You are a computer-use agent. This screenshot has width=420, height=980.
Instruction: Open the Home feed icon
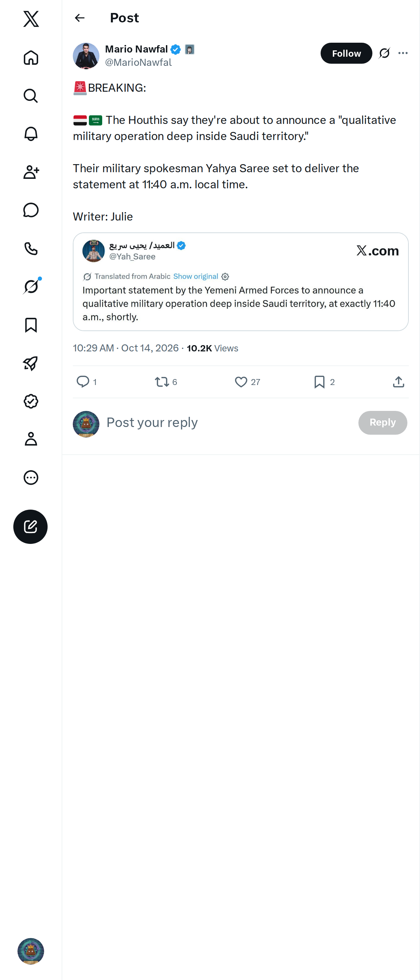(x=31, y=57)
